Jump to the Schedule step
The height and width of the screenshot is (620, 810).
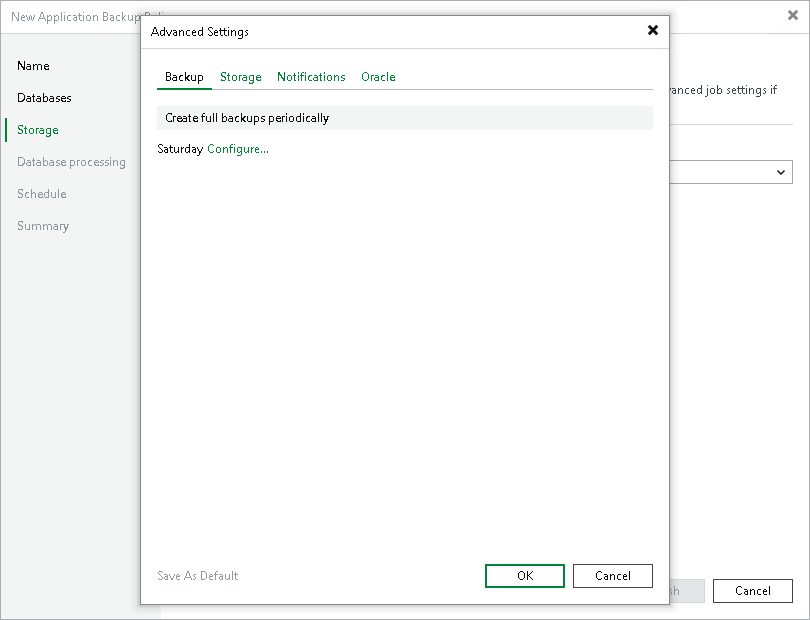[x=41, y=193]
